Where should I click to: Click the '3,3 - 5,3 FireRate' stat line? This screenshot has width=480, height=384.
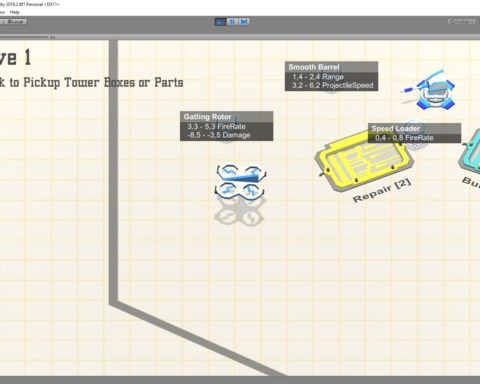pos(216,127)
